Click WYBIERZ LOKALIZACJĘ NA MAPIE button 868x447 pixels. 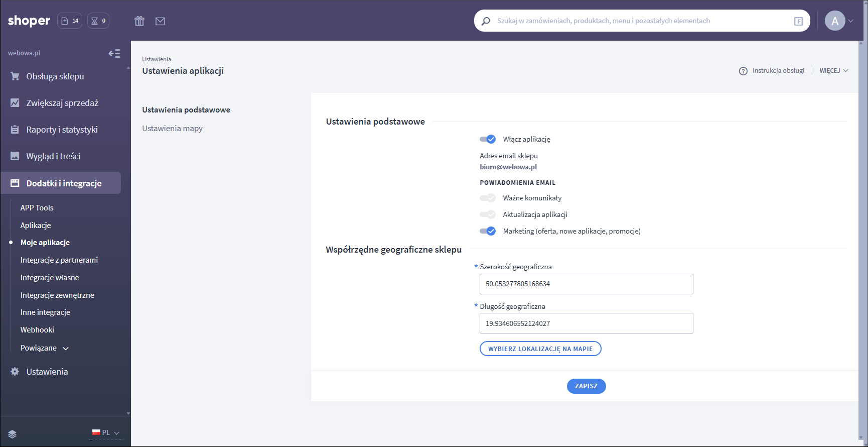point(540,349)
